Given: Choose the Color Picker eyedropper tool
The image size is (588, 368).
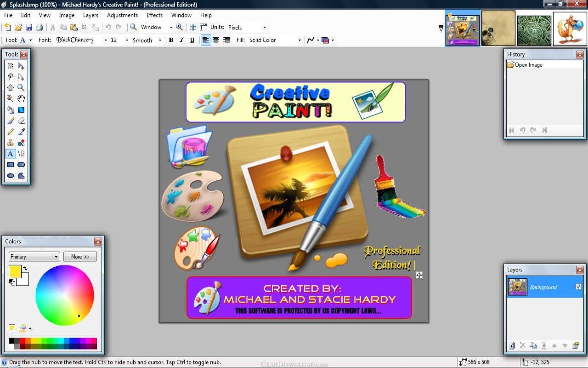Looking at the screenshot, I should 21,132.
